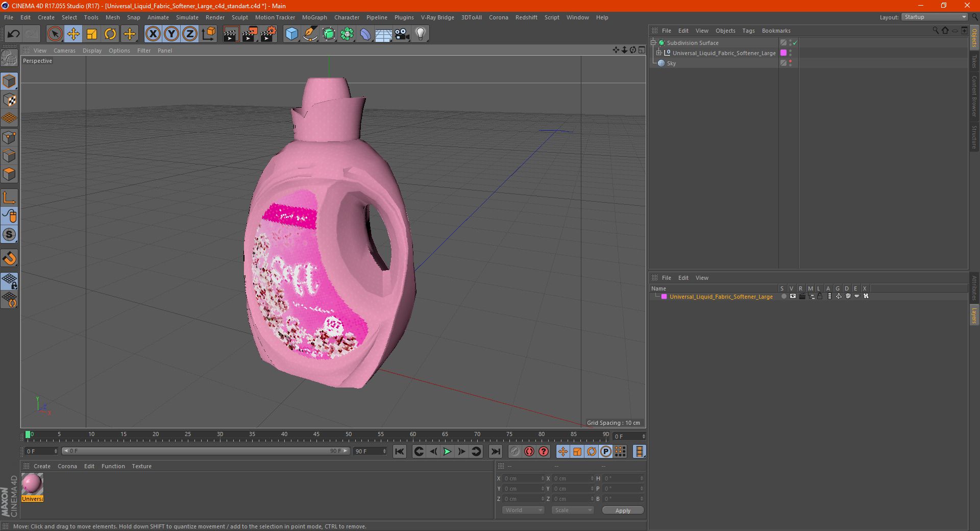Select the Move tool in the toolbar

73,34
